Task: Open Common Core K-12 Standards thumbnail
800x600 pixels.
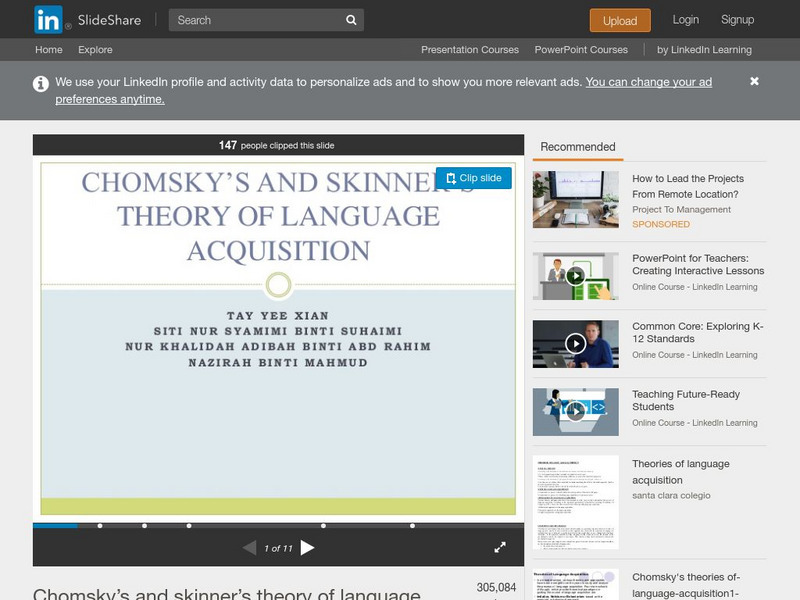Action: [x=575, y=343]
